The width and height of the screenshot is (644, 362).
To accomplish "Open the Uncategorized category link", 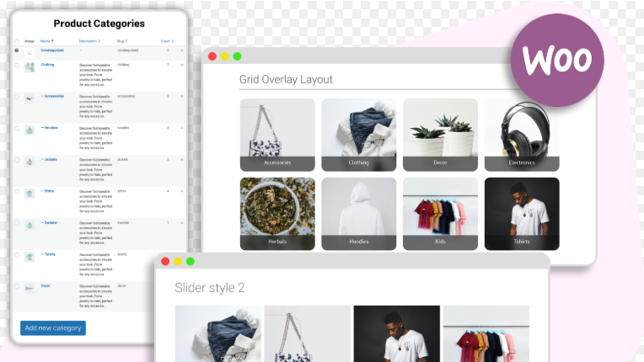I will [x=52, y=50].
